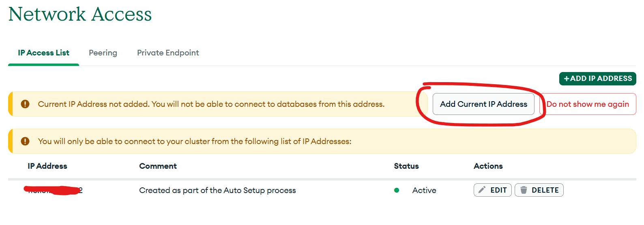Click the warning icon in the cluster connection banner

(x=25, y=141)
